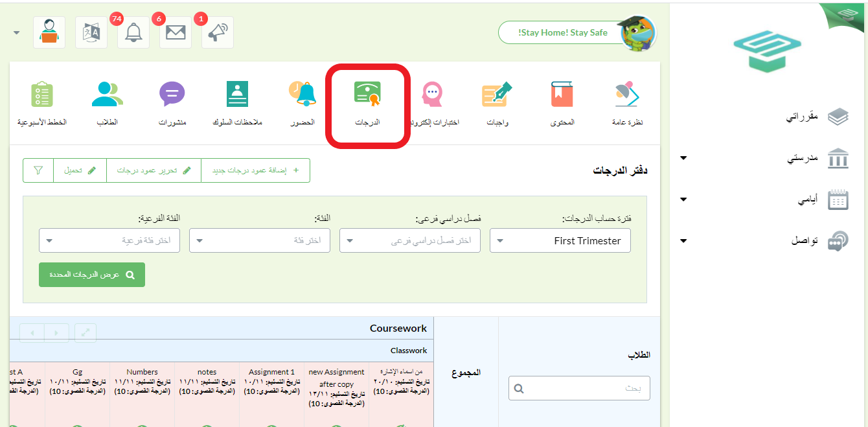
Task: Click the student search field
Action: tap(579, 389)
